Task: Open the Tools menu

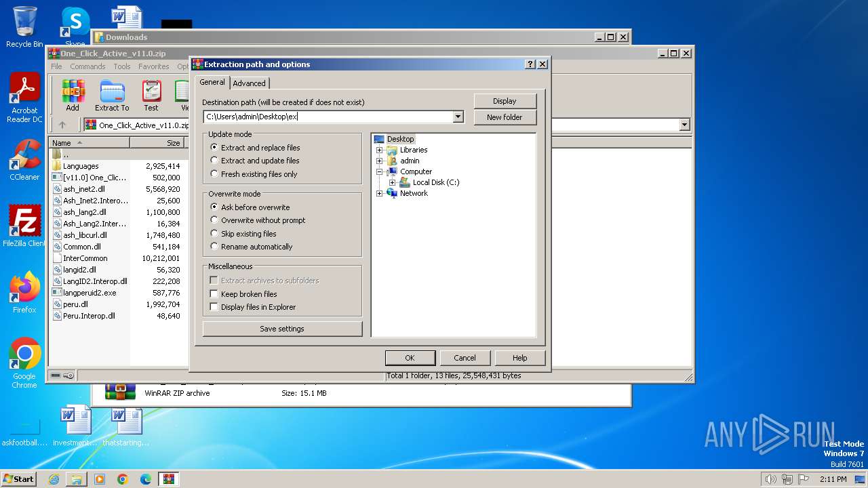Action: (122, 66)
